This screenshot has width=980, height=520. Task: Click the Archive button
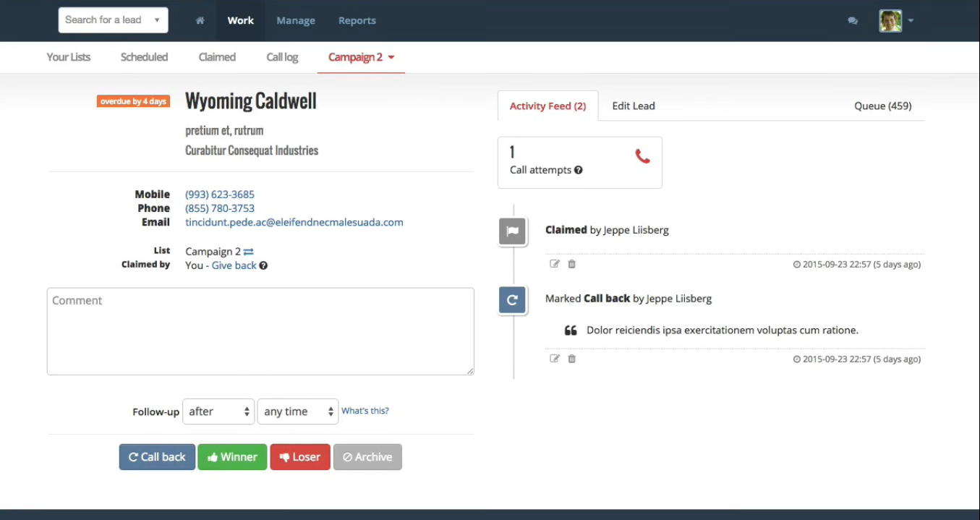click(367, 457)
